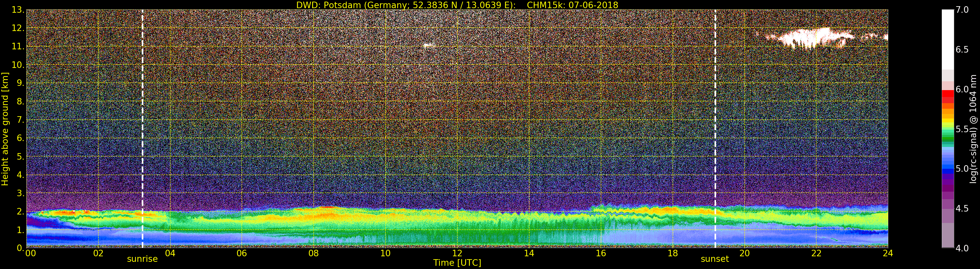Image resolution: width=980 pixels, height=269 pixels.
Task: Click the height axis tick label '3.'
Action: click(21, 193)
